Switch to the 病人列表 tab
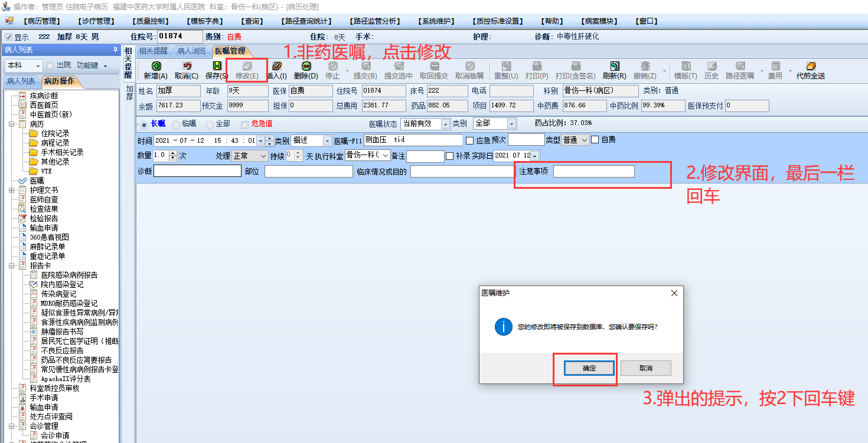868x443 pixels. [x=21, y=81]
